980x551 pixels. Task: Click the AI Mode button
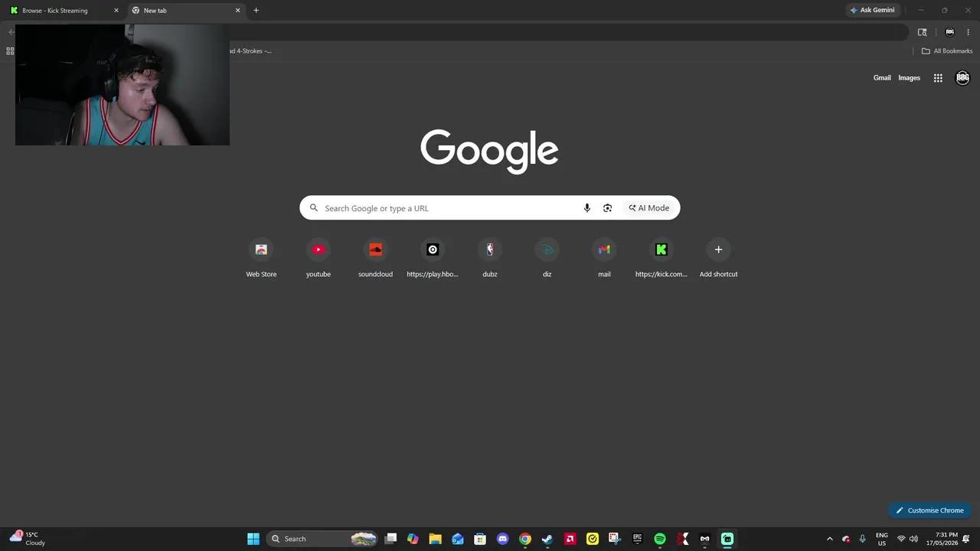pyautogui.click(x=649, y=208)
